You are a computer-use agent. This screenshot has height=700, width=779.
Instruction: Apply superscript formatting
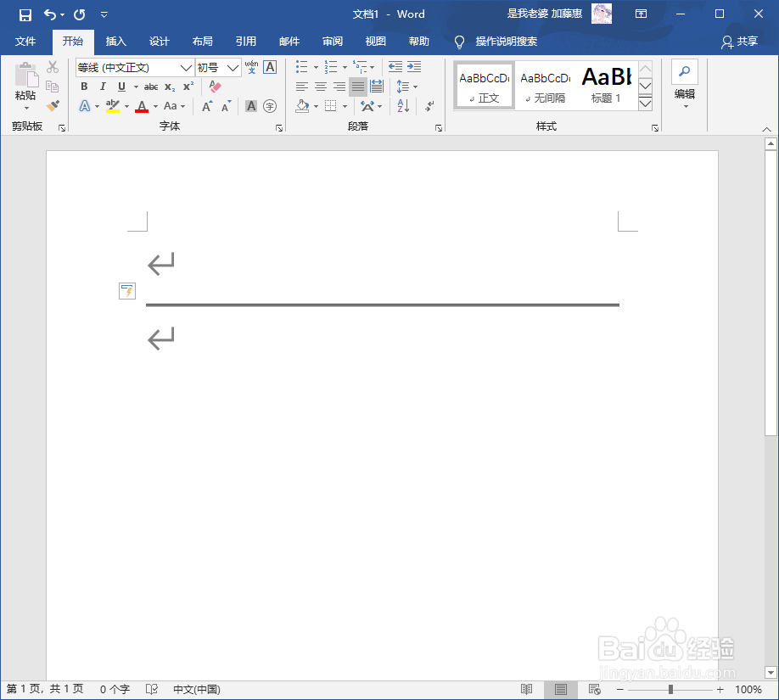[x=188, y=87]
